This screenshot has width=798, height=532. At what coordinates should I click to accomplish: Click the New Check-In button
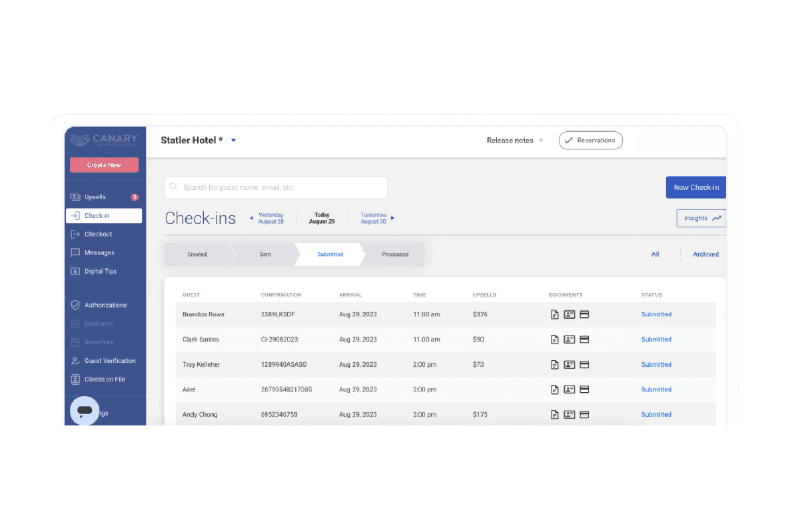696,188
